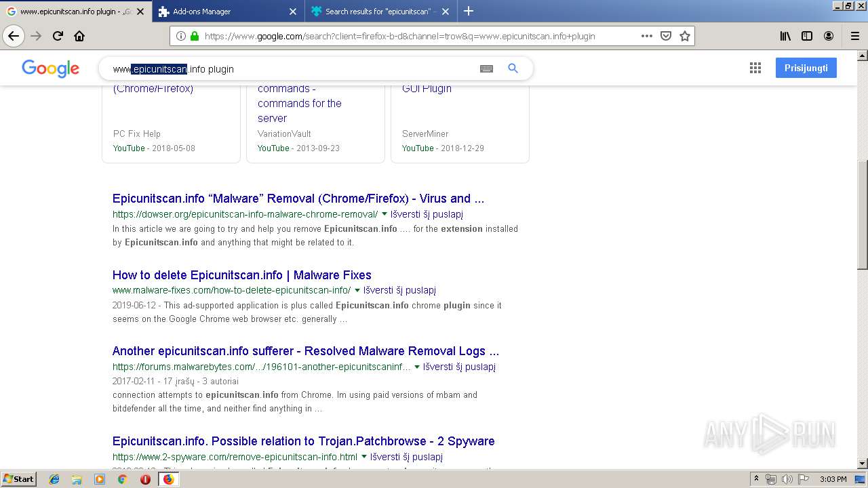Image resolution: width=868 pixels, height=488 pixels.
Task: Translate the malwarebytes forum result page
Action: [459, 367]
